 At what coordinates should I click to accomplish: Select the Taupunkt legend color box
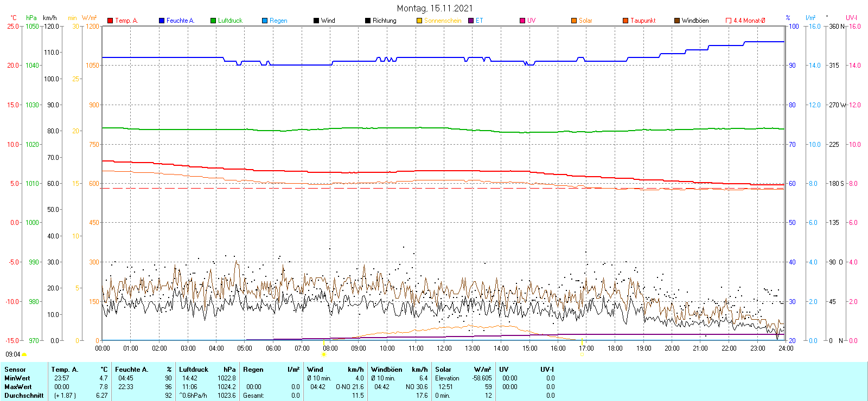click(x=626, y=21)
